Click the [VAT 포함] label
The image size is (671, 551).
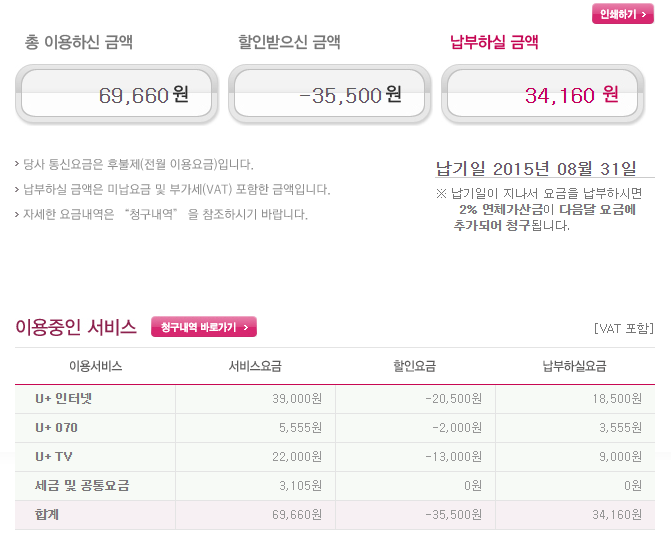pyautogui.click(x=623, y=329)
